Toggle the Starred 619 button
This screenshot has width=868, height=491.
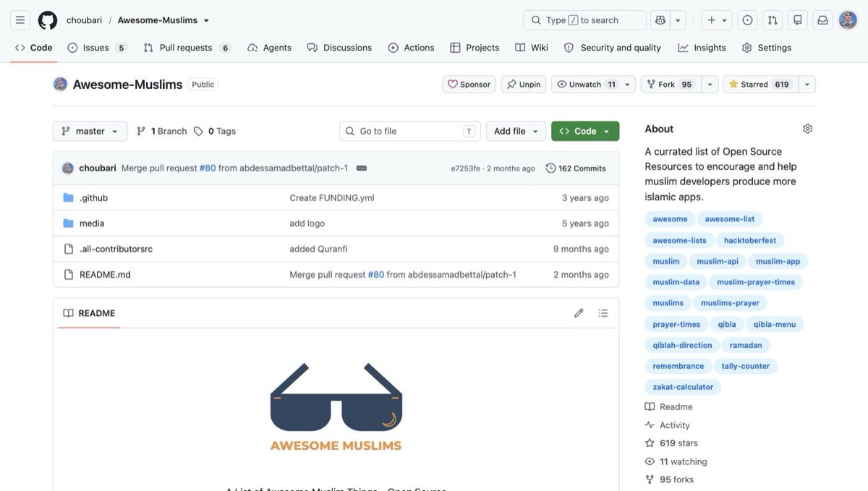(759, 84)
